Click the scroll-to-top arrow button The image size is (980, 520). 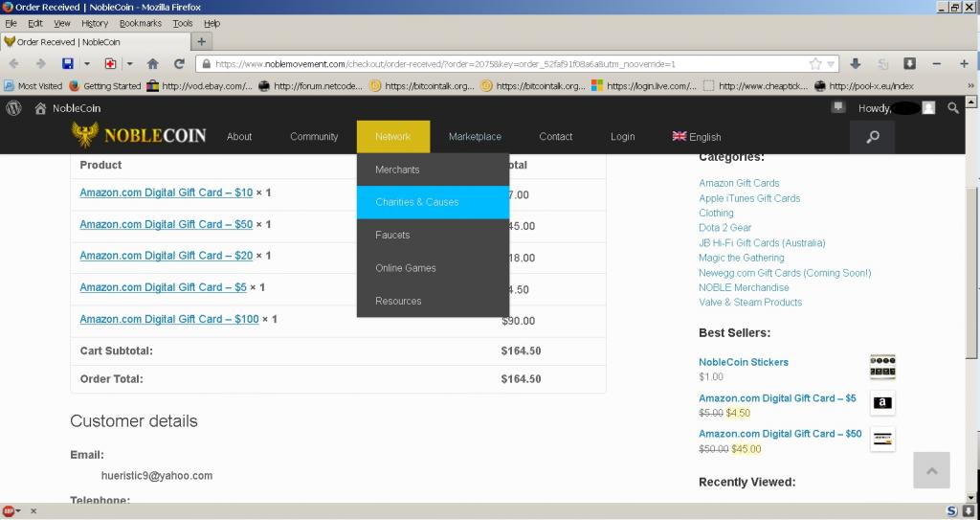pyautogui.click(x=931, y=470)
